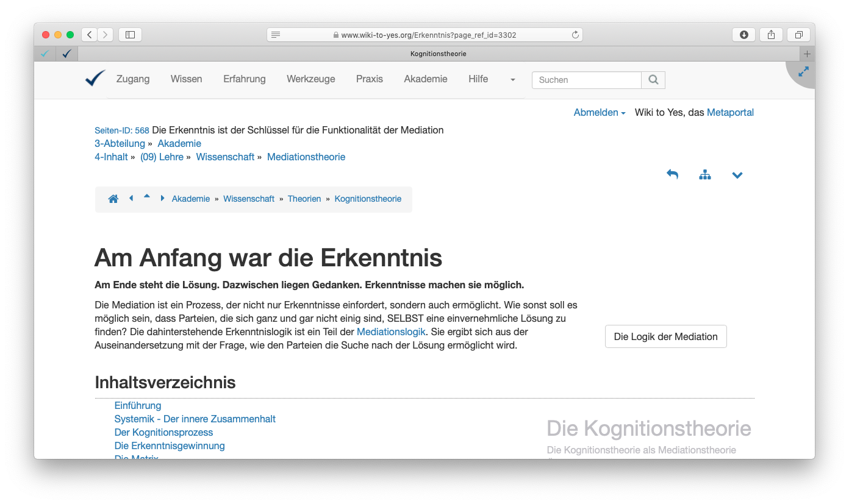
Task: Toggle the Safari sidebar button
Action: point(130,35)
